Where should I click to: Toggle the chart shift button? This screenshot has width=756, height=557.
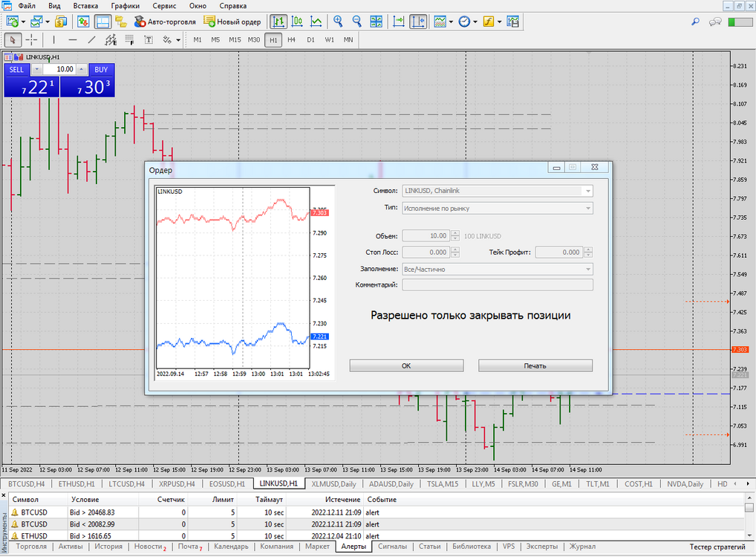pos(418,22)
